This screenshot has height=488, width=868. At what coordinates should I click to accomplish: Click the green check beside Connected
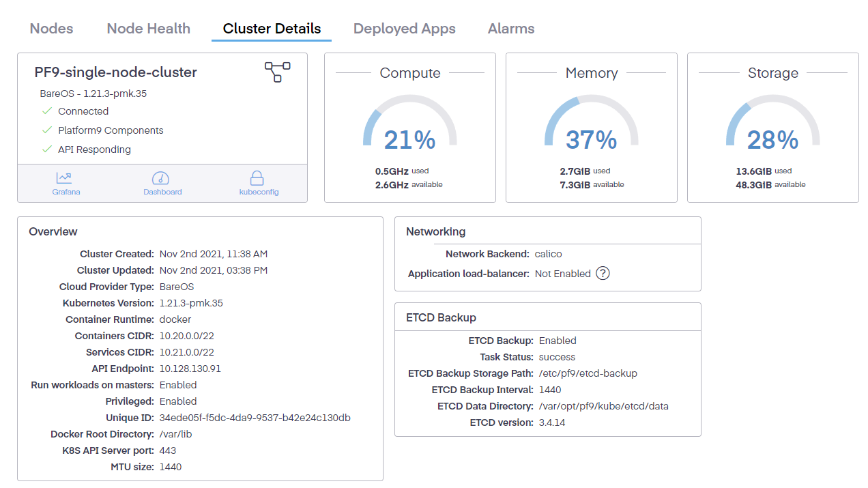coord(47,111)
